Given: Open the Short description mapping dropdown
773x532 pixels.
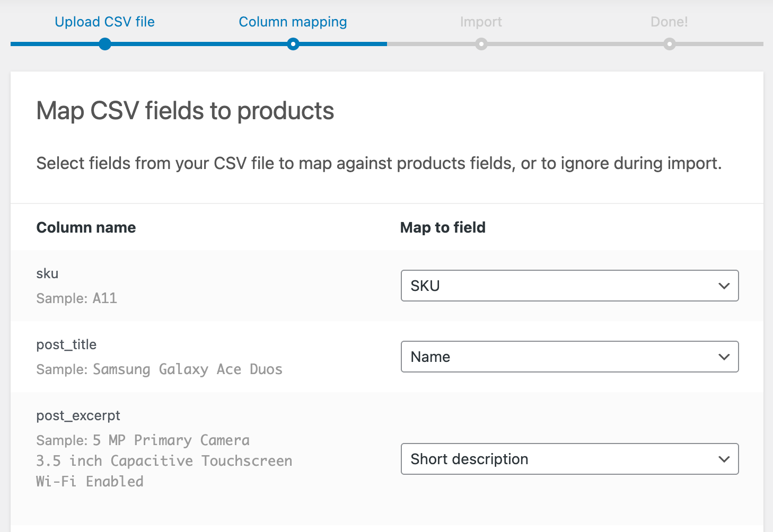Looking at the screenshot, I should (x=569, y=459).
